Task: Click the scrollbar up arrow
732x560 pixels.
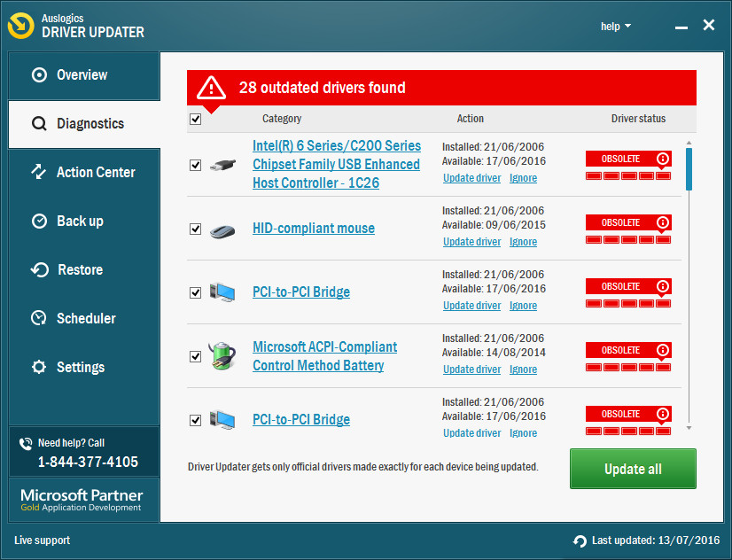Action: coord(689,143)
